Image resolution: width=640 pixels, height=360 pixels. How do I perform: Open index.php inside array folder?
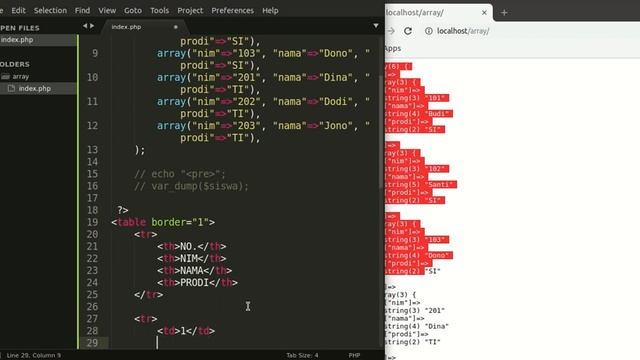35,88
